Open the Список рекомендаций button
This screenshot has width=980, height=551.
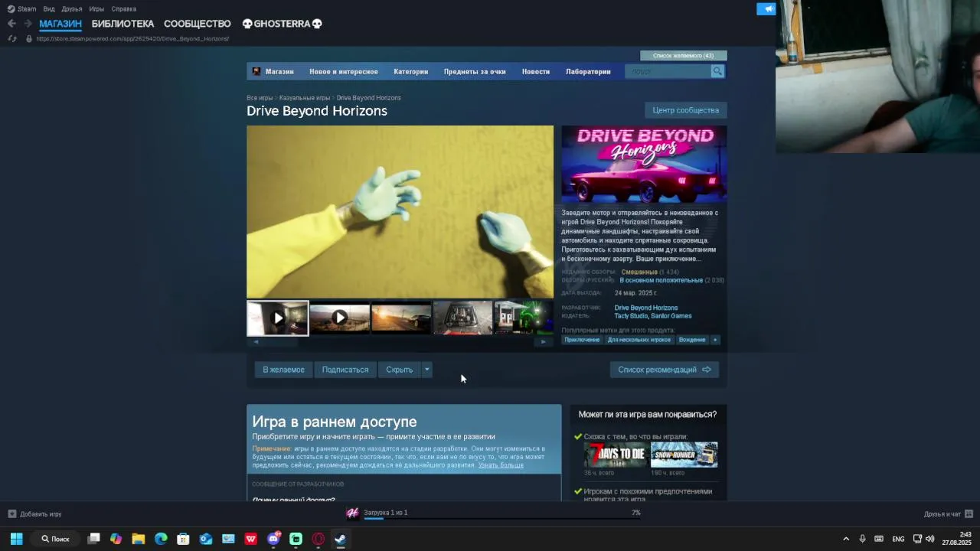(x=665, y=370)
